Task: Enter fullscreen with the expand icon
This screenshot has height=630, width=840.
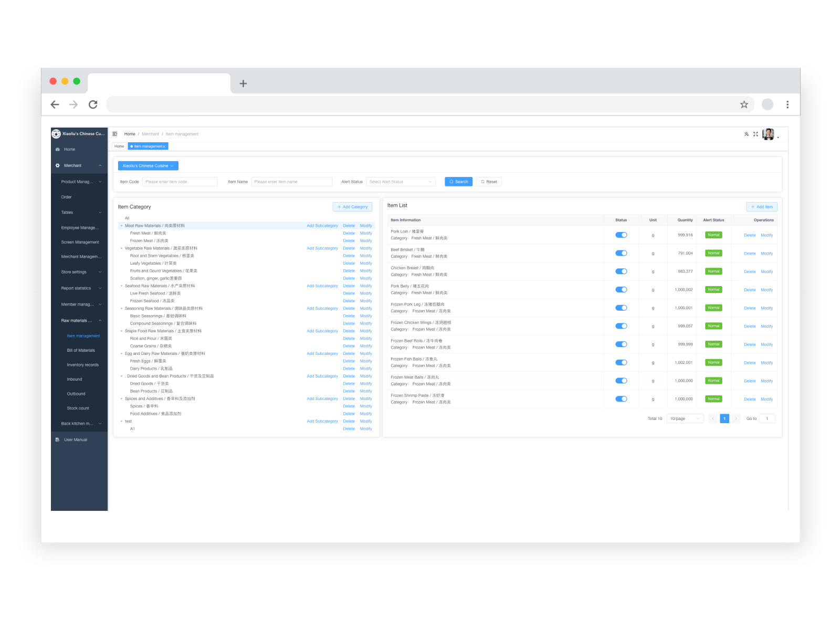Action: [x=755, y=134]
